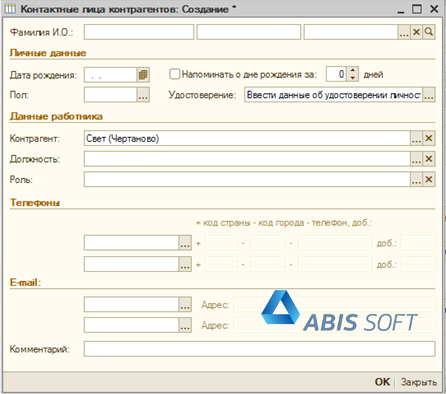Confirm the form with the OK button
Viewport: 446px width, 394px height.
click(x=382, y=382)
